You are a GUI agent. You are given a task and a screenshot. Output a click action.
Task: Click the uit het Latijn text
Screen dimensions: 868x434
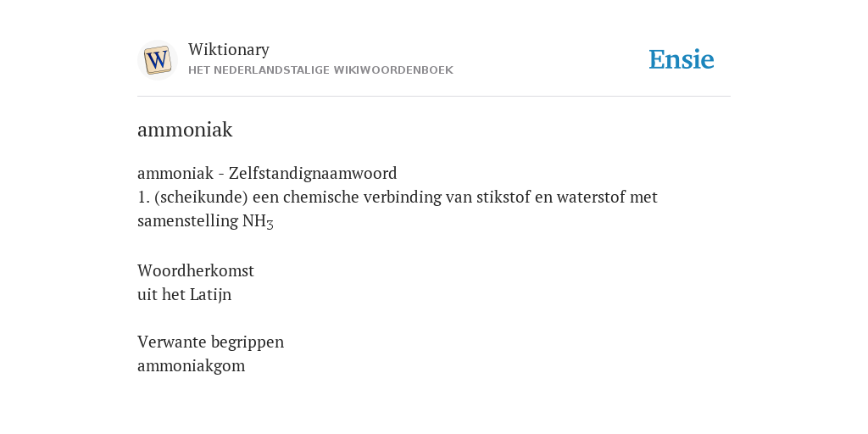tap(184, 294)
